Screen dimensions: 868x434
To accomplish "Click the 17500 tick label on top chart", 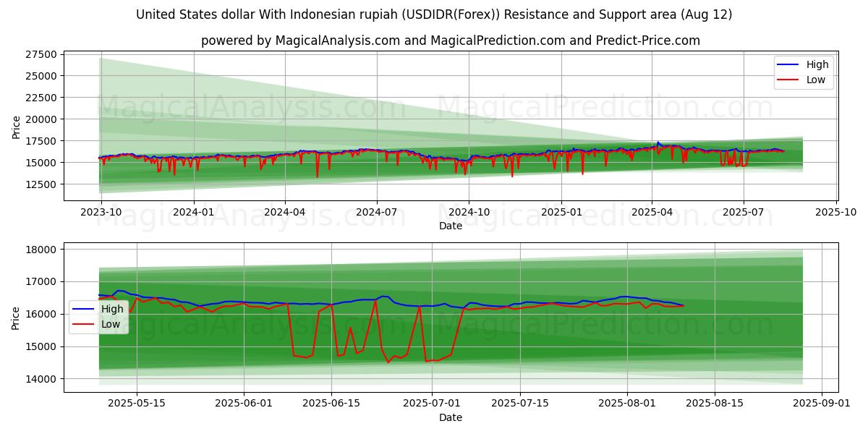I will [41, 141].
